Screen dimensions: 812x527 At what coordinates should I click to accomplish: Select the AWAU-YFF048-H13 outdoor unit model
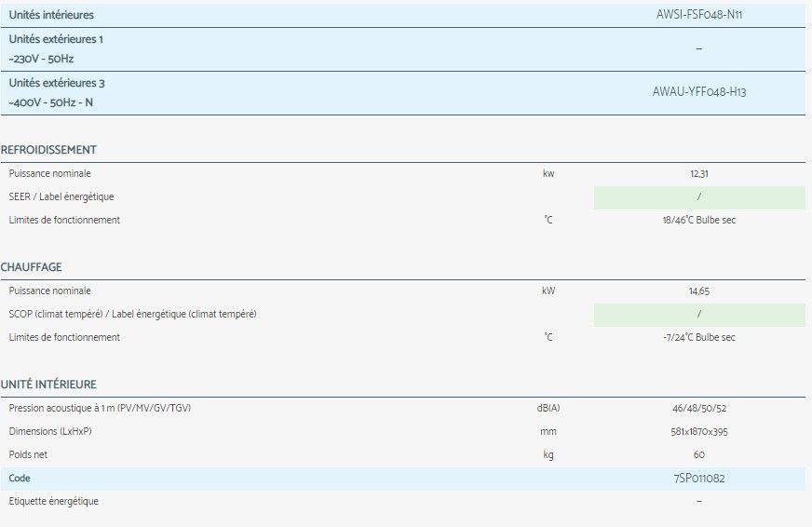coord(698,92)
